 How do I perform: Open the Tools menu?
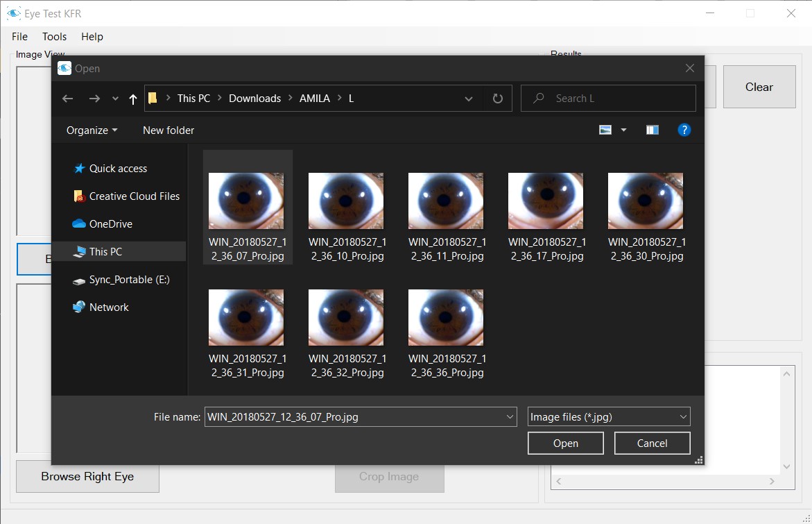[54, 37]
